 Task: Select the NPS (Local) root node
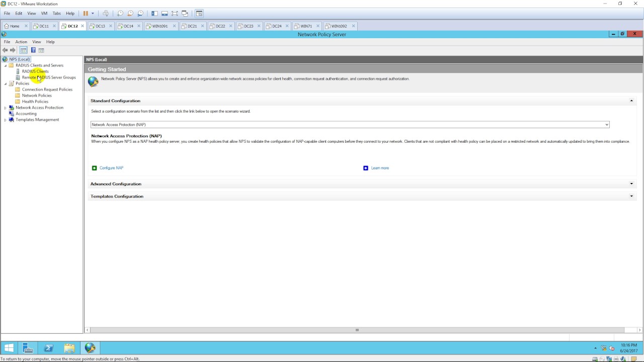20,59
